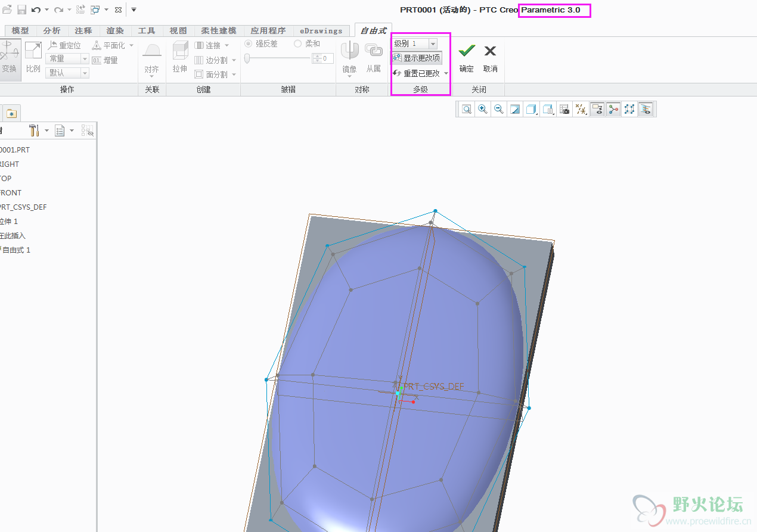Screen dimensions: 757x532
Task: Click 面分割 (Face Split) tool
Action: click(x=212, y=74)
